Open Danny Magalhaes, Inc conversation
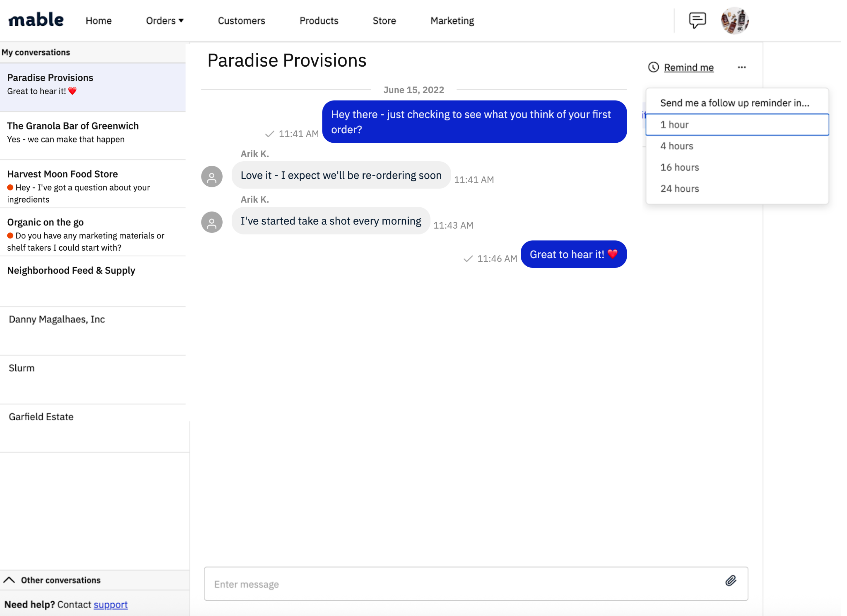847x616 pixels. [92, 331]
